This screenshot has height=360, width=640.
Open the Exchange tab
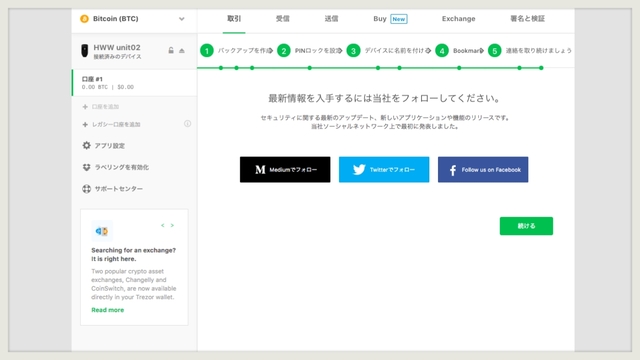pyautogui.click(x=458, y=19)
